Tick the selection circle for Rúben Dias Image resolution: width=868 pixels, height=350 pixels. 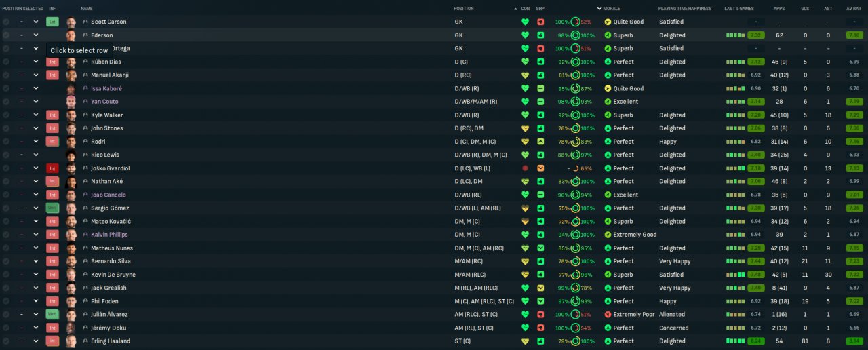click(6, 62)
